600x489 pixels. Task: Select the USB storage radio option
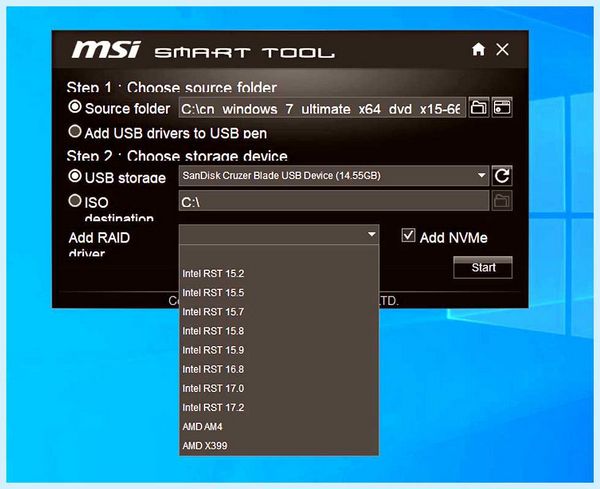[75, 176]
